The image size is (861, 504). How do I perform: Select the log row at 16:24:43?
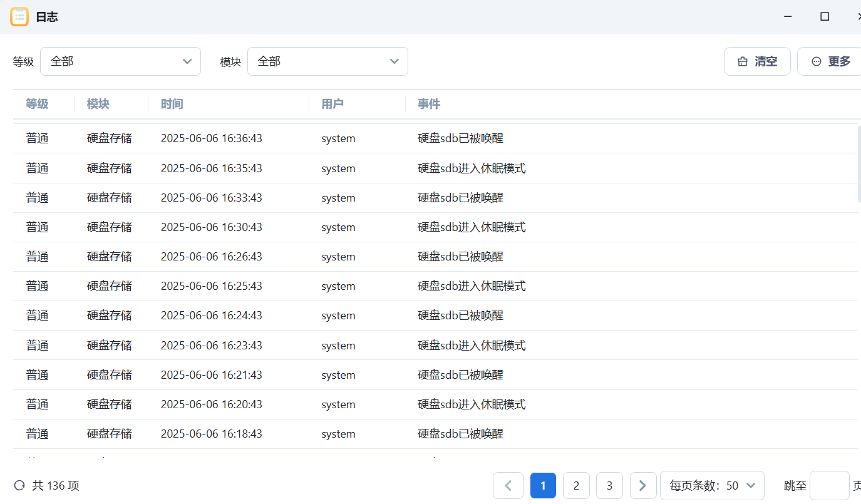coord(435,316)
